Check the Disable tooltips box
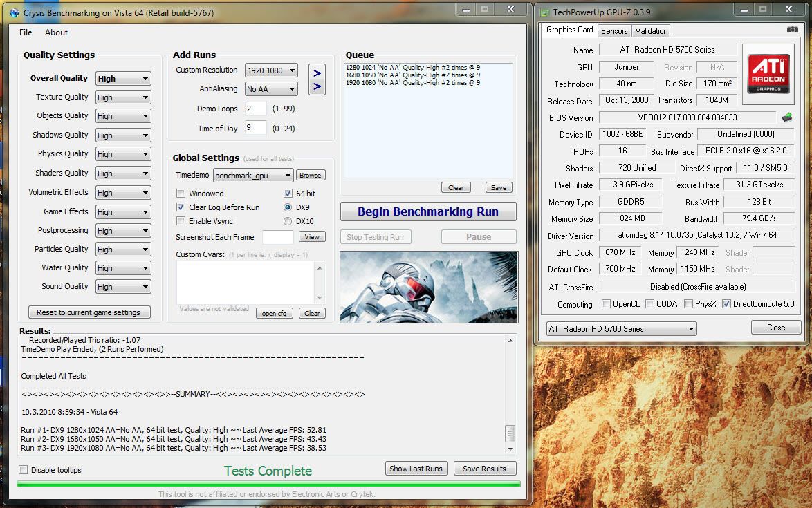This screenshot has width=812, height=508. [24, 470]
